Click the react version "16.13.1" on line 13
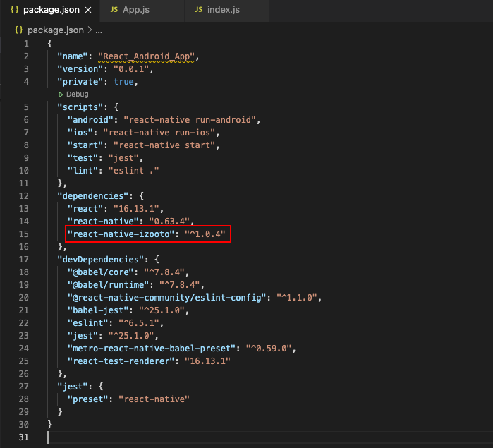The width and height of the screenshot is (493, 448). click(x=136, y=209)
